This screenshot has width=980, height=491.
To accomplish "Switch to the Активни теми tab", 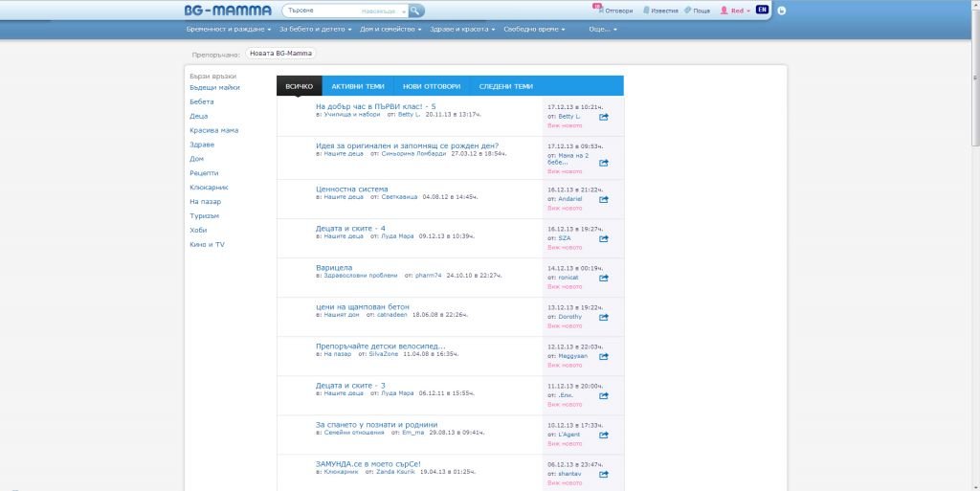I will click(x=356, y=86).
